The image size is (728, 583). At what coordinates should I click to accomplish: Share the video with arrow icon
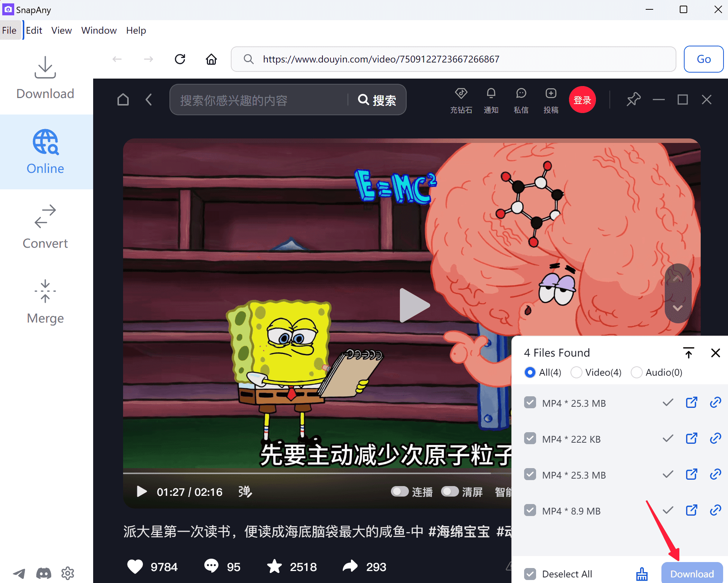350,566
